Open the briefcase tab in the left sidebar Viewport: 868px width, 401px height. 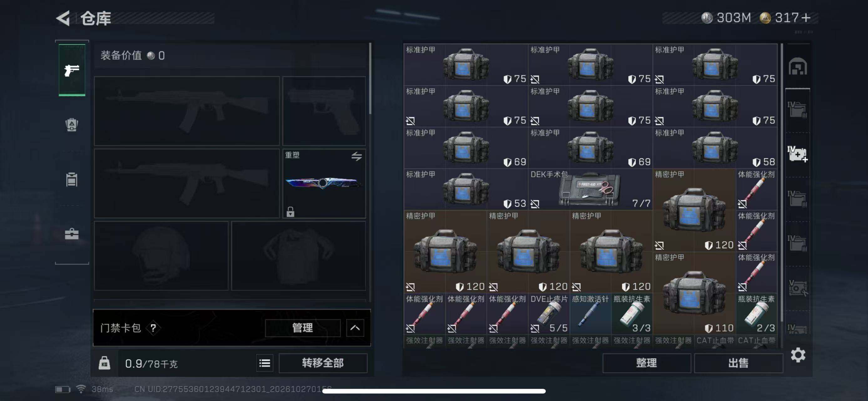pos(72,234)
